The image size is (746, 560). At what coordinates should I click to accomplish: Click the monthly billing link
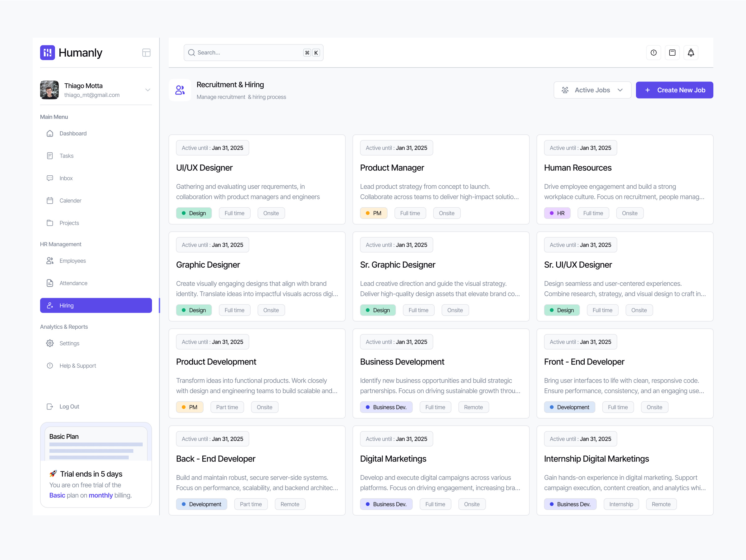click(x=100, y=495)
